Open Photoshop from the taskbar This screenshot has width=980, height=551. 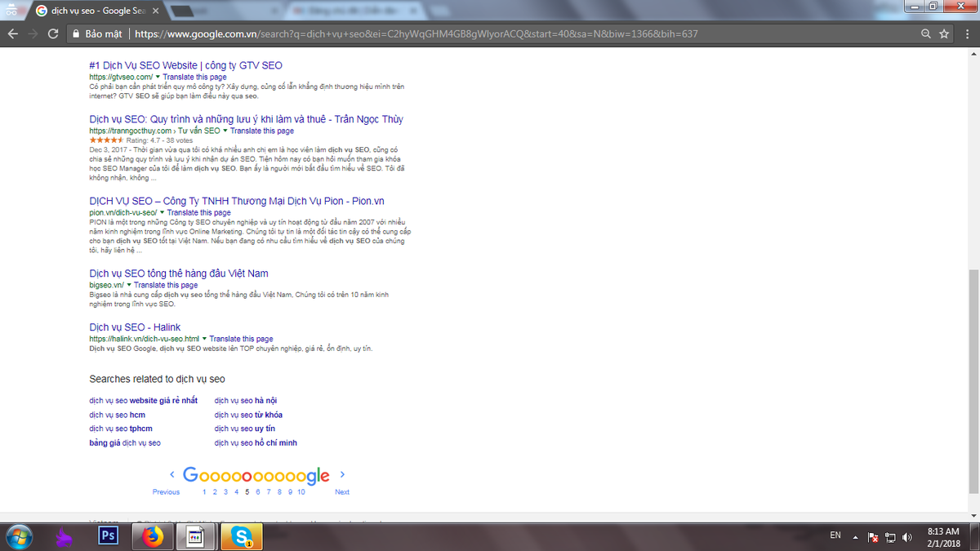(107, 535)
